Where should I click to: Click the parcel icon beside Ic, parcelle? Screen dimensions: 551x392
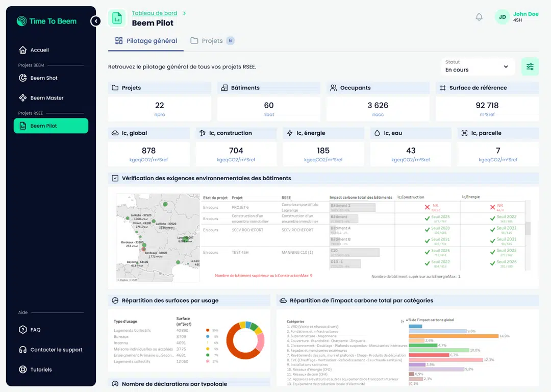tap(464, 133)
